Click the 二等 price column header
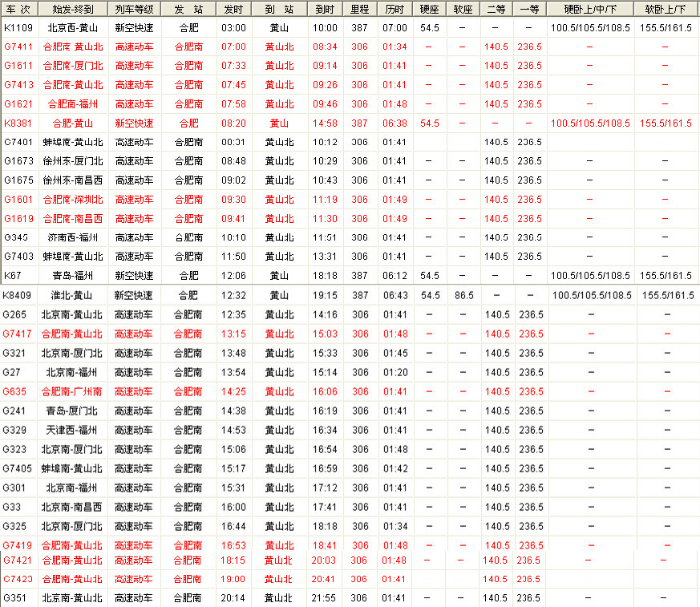 [x=496, y=9]
